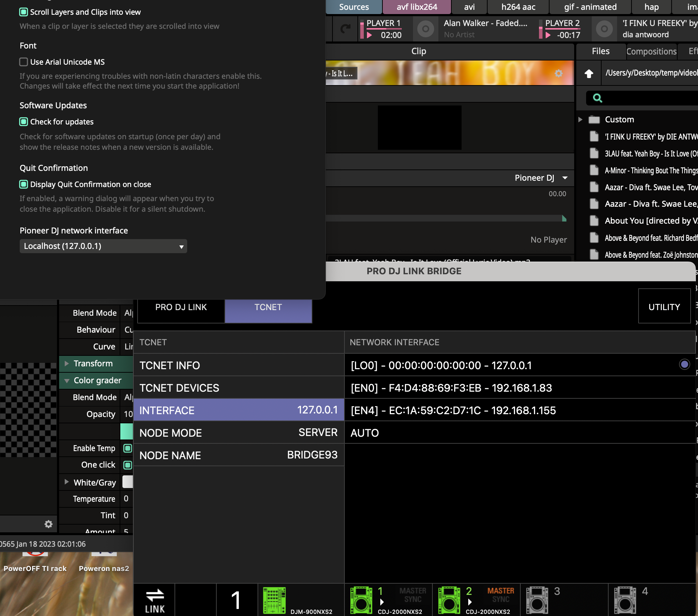
Task: Expand the Custom folder
Action: click(x=580, y=120)
